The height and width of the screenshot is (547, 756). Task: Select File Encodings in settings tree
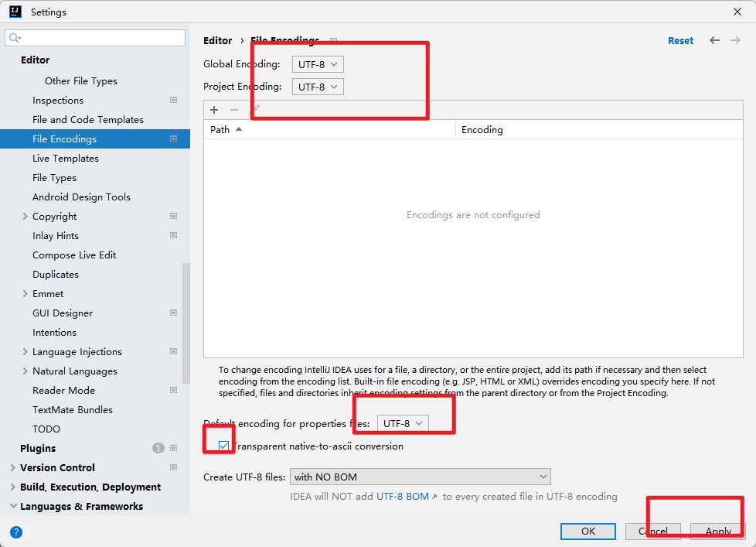tap(95, 139)
